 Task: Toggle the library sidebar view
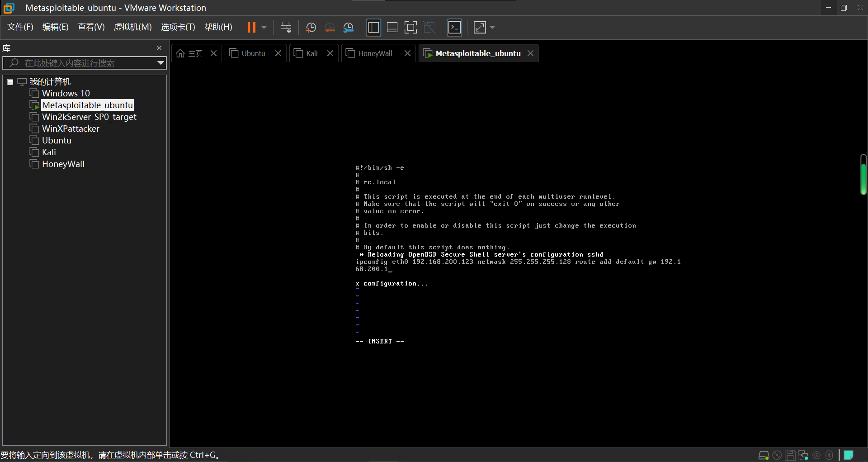click(373, 28)
